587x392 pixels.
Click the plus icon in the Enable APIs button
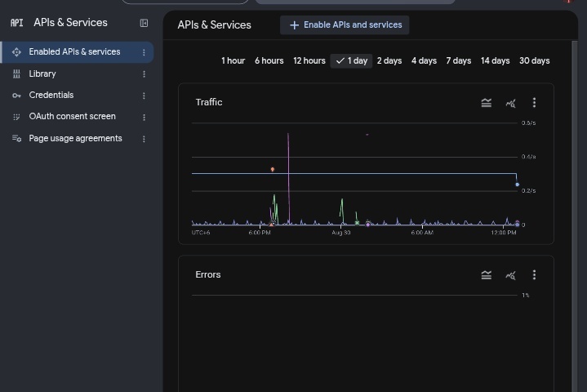pos(294,25)
